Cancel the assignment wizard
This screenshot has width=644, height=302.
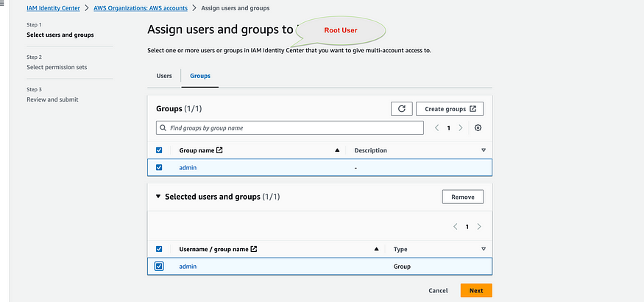438,290
